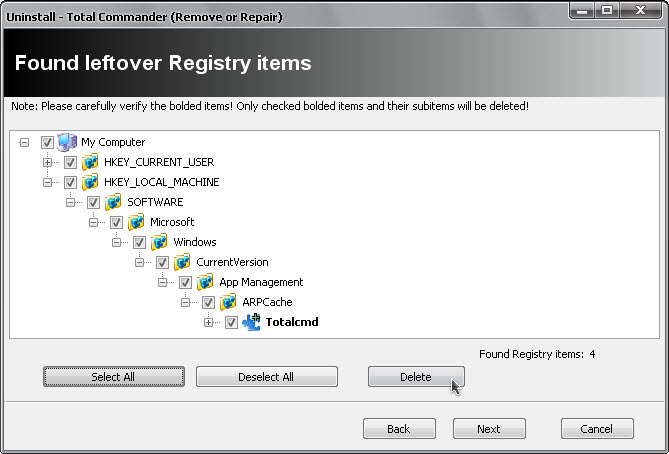This screenshot has height=454, width=669.
Task: Click the CurrentVersion registry folder icon
Action: click(182, 262)
